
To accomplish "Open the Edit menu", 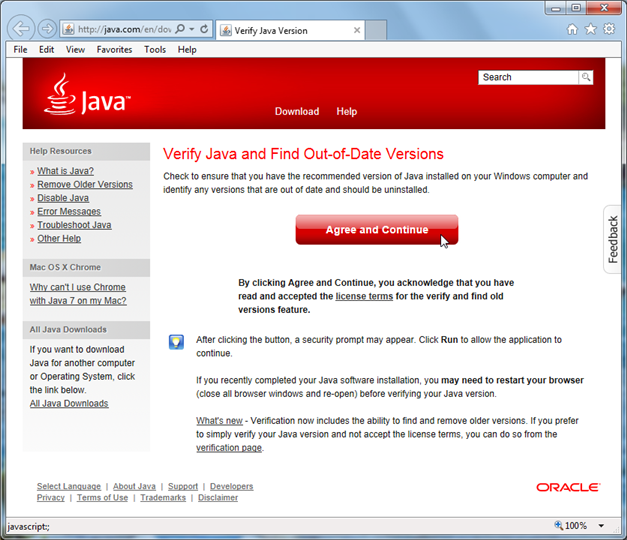I will click(46, 50).
